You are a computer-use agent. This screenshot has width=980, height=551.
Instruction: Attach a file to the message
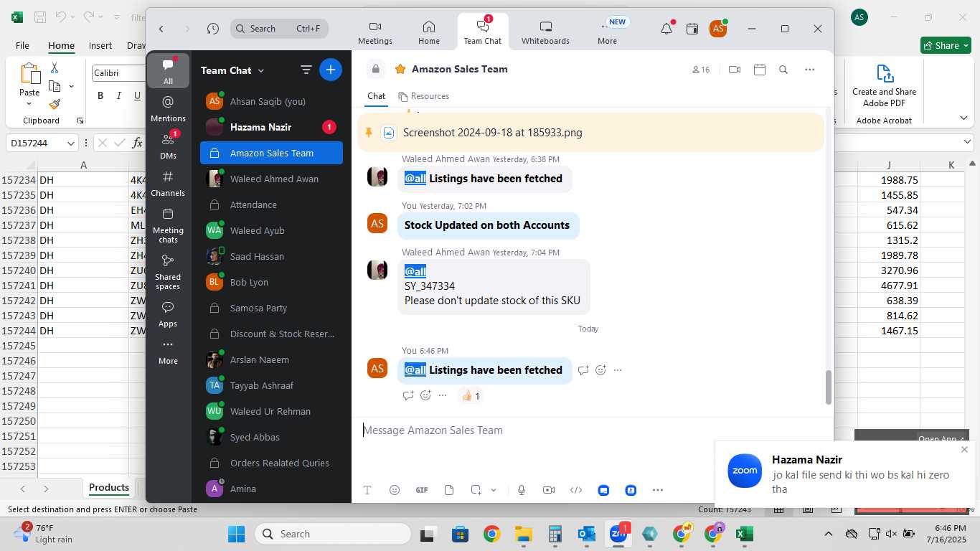(449, 490)
